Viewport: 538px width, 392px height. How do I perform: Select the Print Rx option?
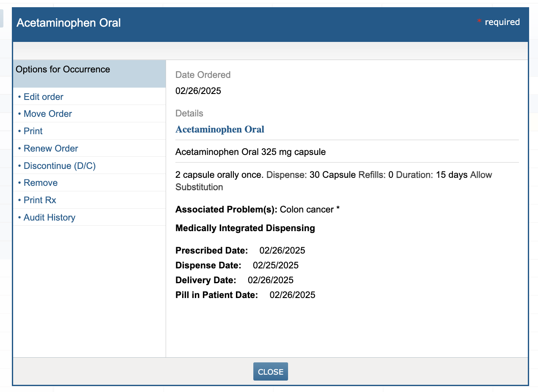click(x=40, y=200)
